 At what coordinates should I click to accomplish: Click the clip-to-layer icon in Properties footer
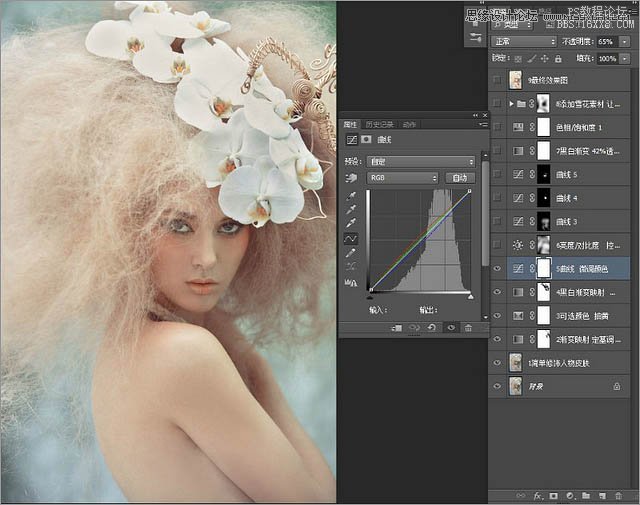click(x=397, y=327)
